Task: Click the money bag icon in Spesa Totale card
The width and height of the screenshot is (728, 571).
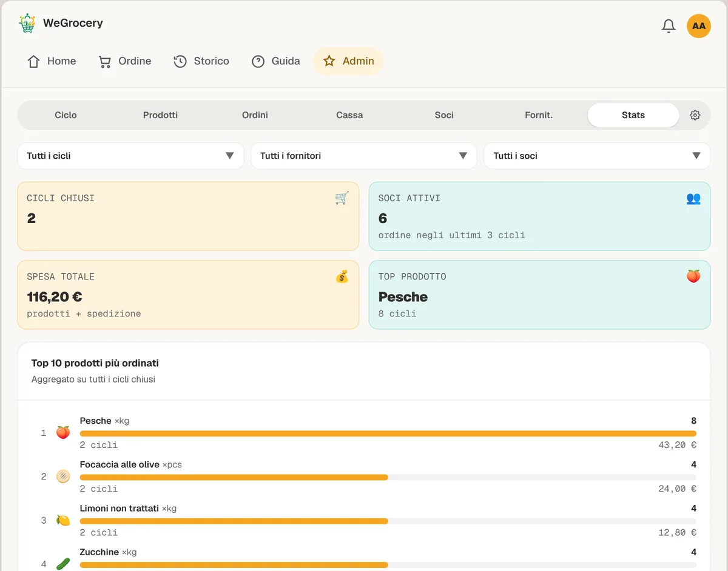Action: 342,277
